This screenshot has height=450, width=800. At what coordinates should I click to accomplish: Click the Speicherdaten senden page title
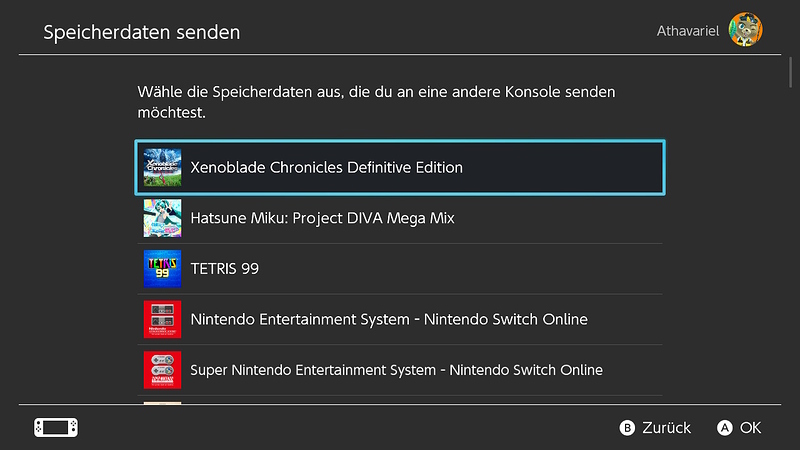(141, 32)
